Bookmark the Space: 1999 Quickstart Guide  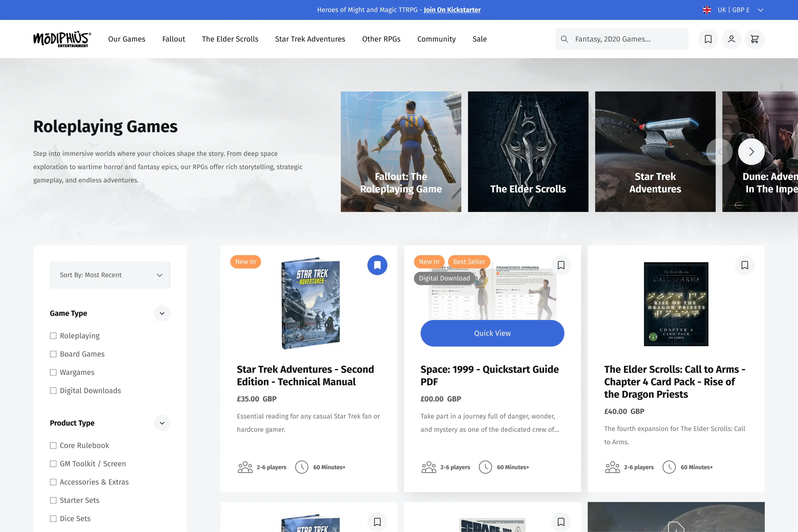pyautogui.click(x=561, y=265)
